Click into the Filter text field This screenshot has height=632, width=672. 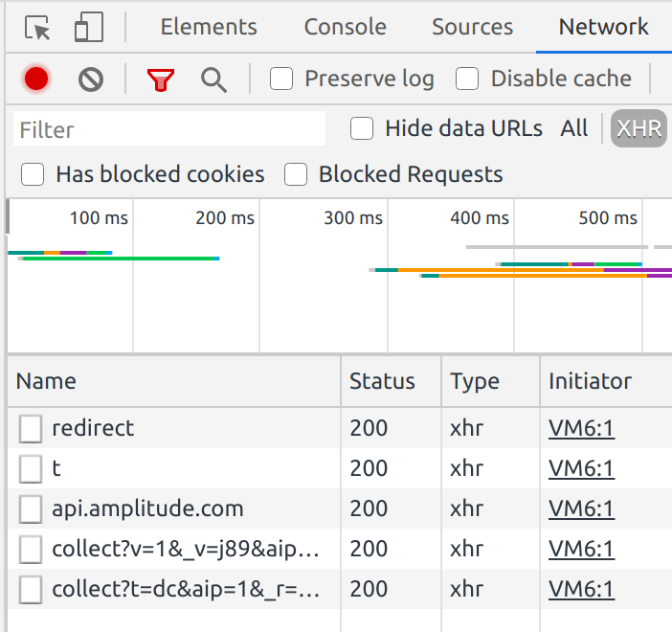(x=170, y=129)
